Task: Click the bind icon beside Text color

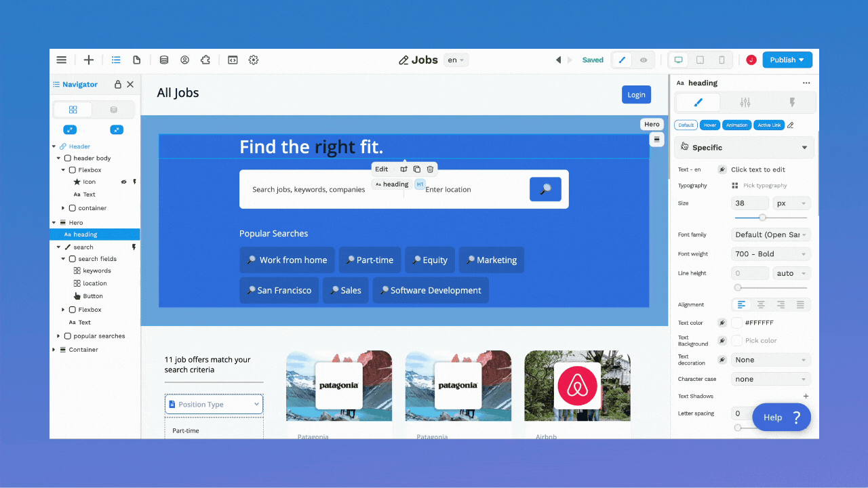Action: click(722, 323)
